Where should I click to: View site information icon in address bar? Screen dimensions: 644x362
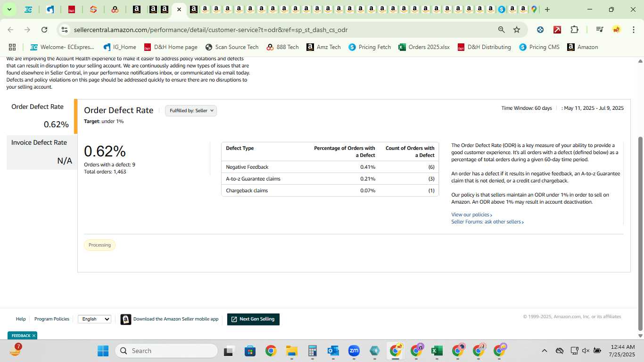pos(65,30)
